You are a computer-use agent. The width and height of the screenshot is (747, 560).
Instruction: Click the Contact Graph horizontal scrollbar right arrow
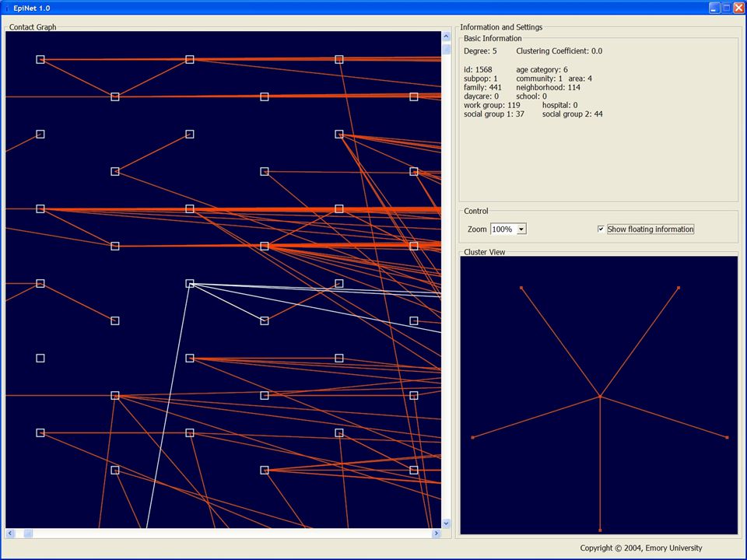437,534
